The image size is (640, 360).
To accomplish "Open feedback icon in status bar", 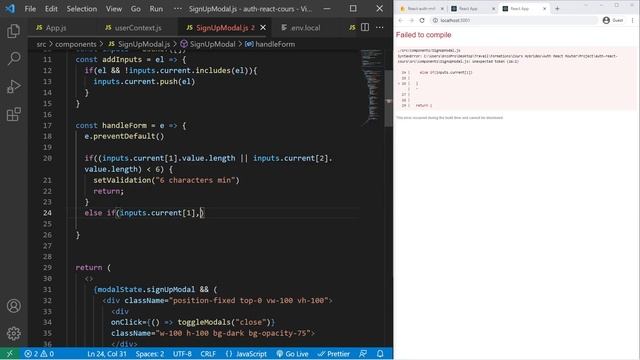I will [x=363, y=354].
